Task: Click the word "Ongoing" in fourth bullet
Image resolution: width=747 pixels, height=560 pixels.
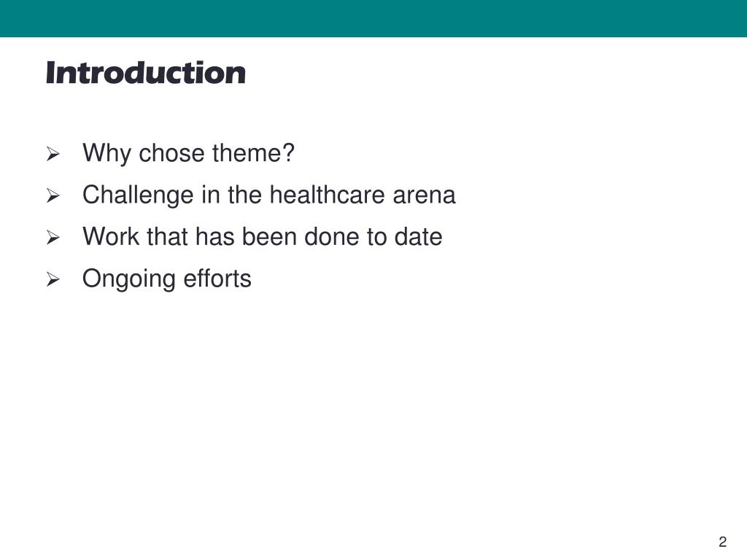Action: coord(128,280)
